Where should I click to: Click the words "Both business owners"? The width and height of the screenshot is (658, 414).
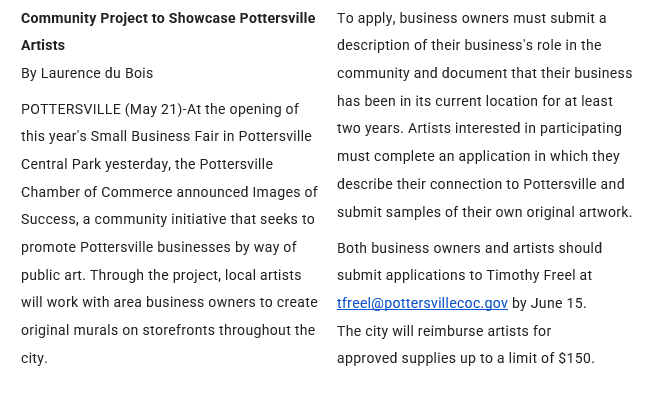[x=404, y=248]
